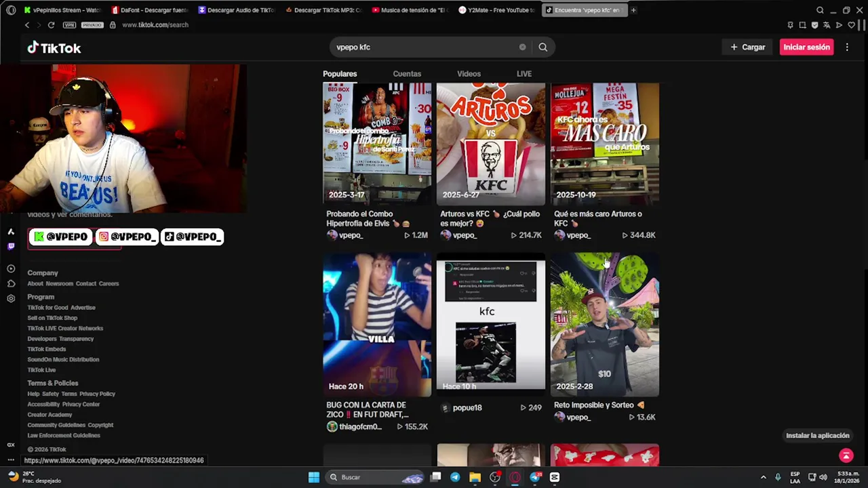Open the Windows Start menu
This screenshot has width=868, height=488.
point(314,477)
